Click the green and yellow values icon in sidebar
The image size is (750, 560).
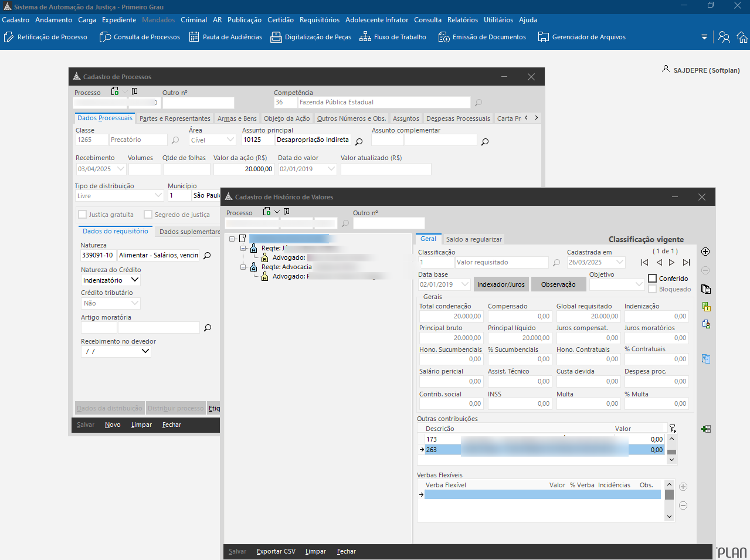[706, 307]
